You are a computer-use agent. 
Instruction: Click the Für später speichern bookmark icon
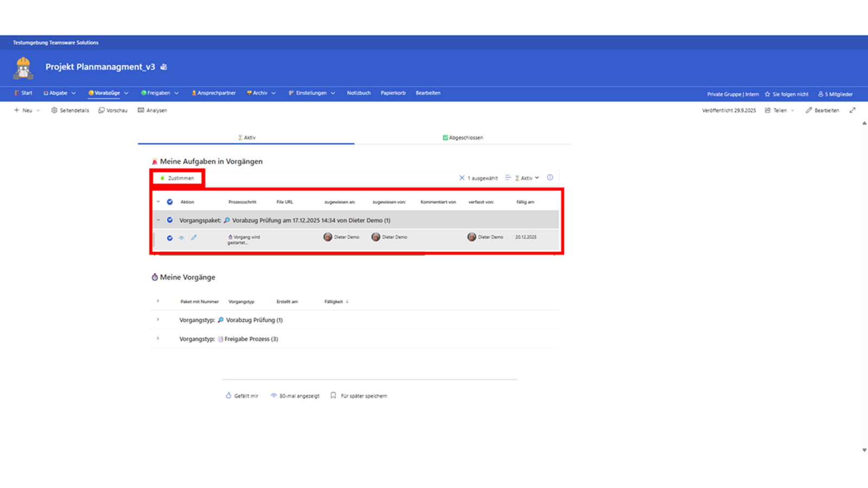333,395
